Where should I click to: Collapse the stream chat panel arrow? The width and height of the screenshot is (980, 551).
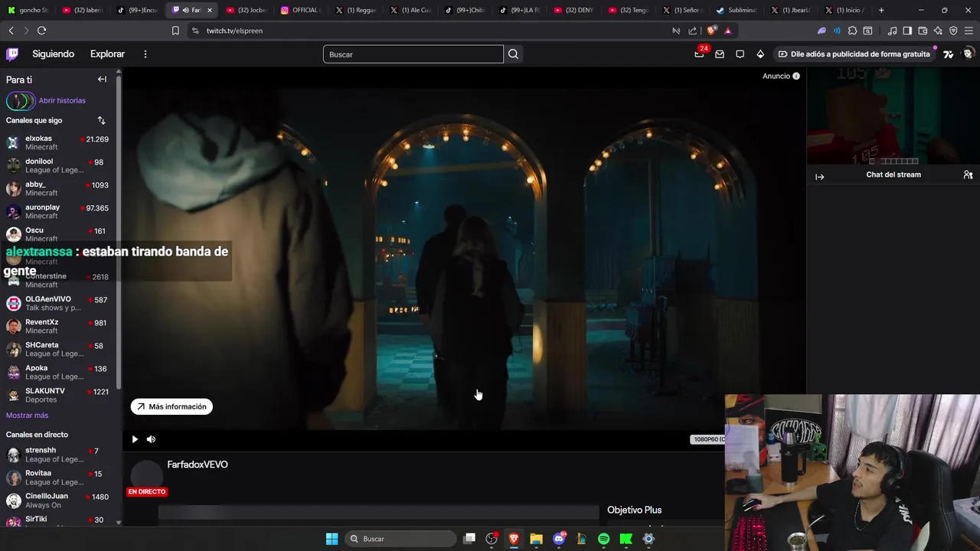[x=820, y=177]
